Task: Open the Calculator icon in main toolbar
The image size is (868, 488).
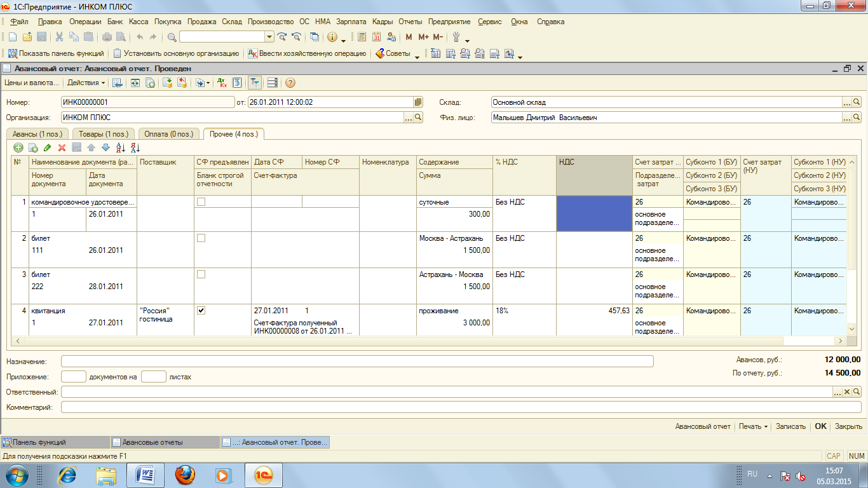Action: coord(362,37)
